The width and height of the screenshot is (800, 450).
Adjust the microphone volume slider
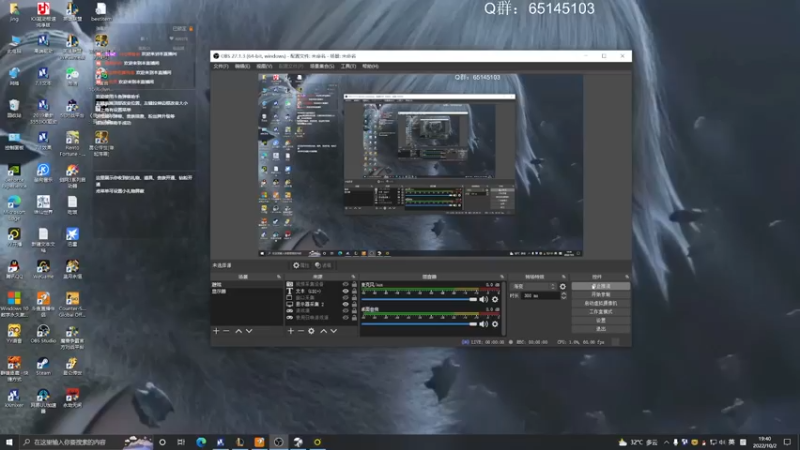click(x=419, y=299)
